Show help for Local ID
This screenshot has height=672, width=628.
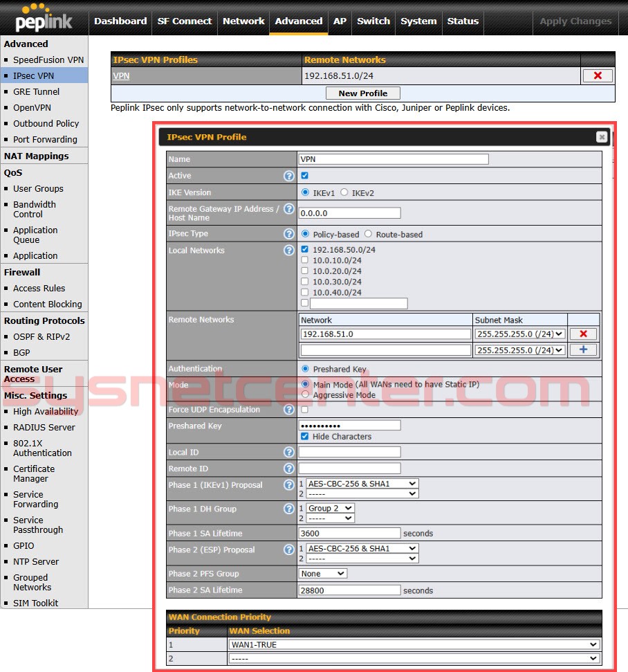(x=289, y=452)
